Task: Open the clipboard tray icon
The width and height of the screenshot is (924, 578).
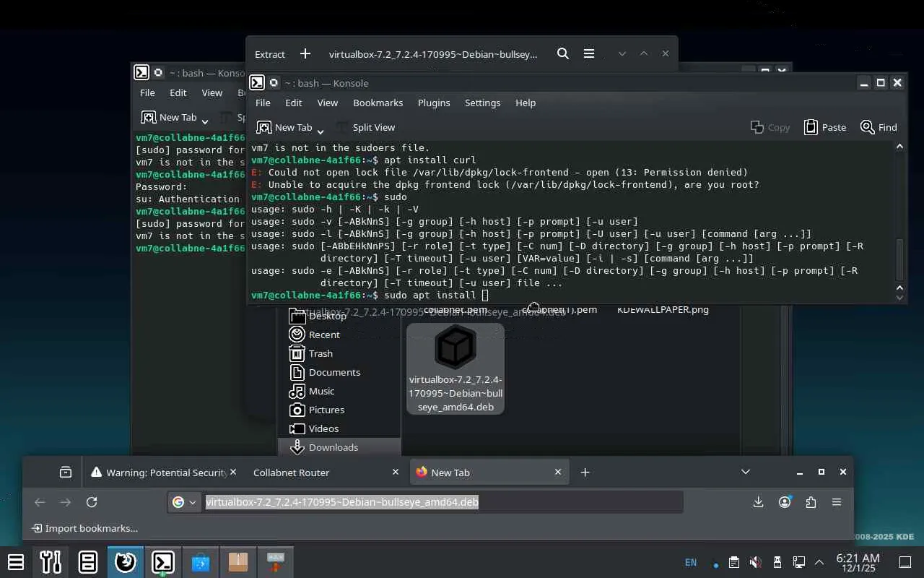Action: click(x=733, y=562)
